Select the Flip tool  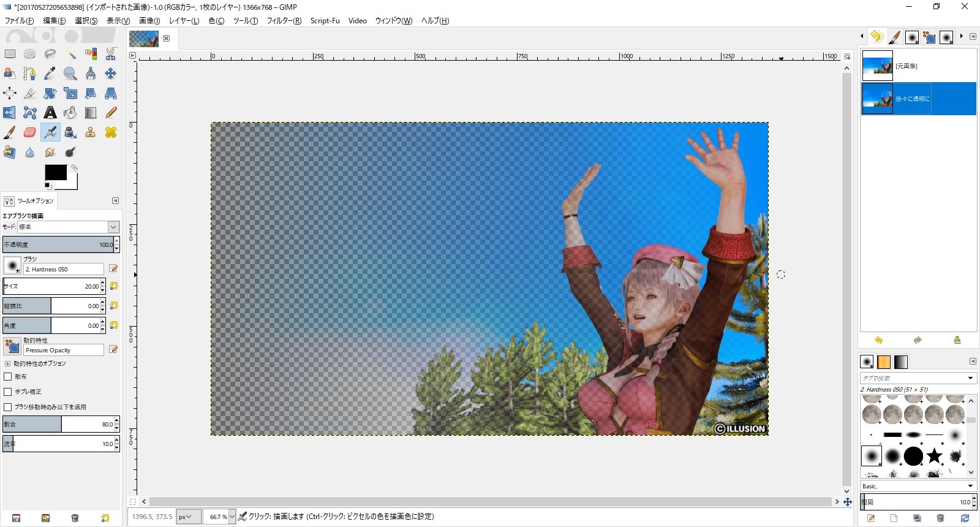[x=10, y=113]
